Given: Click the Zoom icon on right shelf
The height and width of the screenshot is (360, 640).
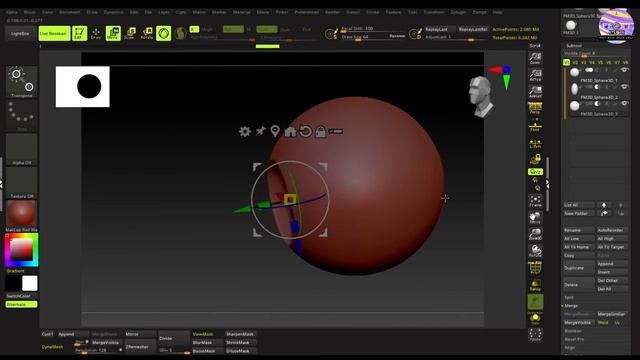Looking at the screenshot, I should click(x=535, y=58).
